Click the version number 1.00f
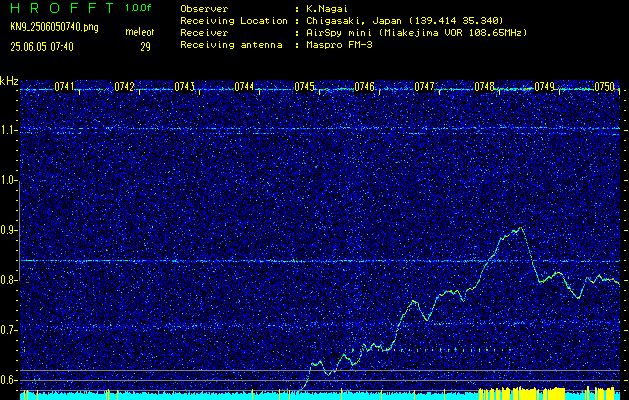This screenshot has height=400, width=629. pos(138,8)
